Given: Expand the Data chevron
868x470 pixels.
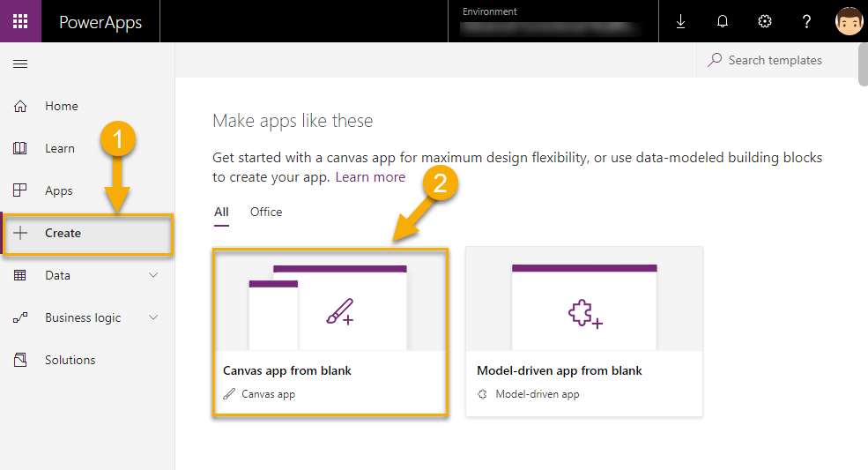Looking at the screenshot, I should (153, 275).
